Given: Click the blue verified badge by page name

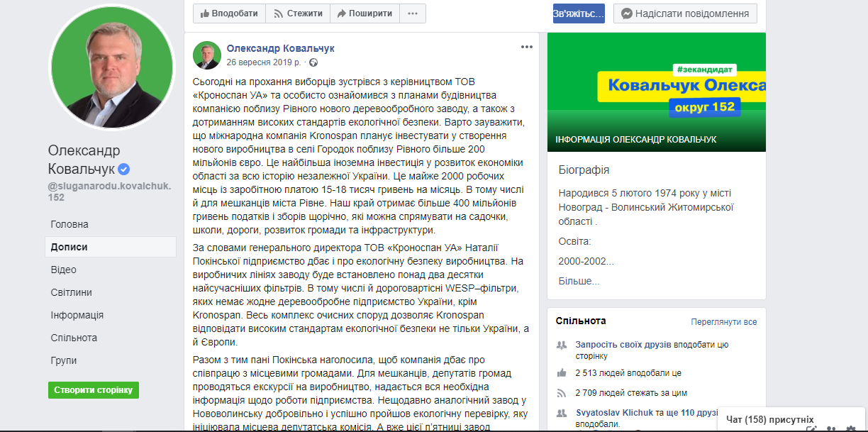Looking at the screenshot, I should (124, 169).
